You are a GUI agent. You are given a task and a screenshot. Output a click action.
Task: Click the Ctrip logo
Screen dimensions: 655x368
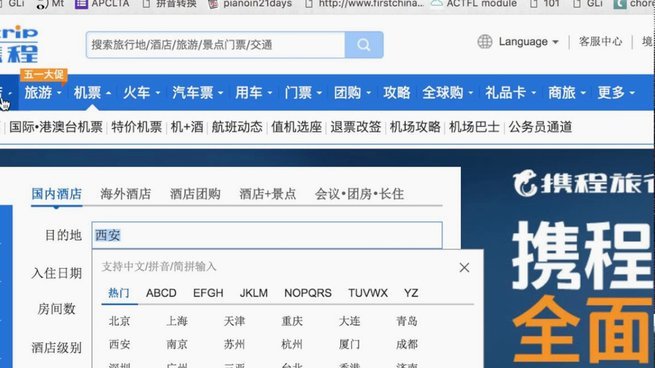(19, 44)
